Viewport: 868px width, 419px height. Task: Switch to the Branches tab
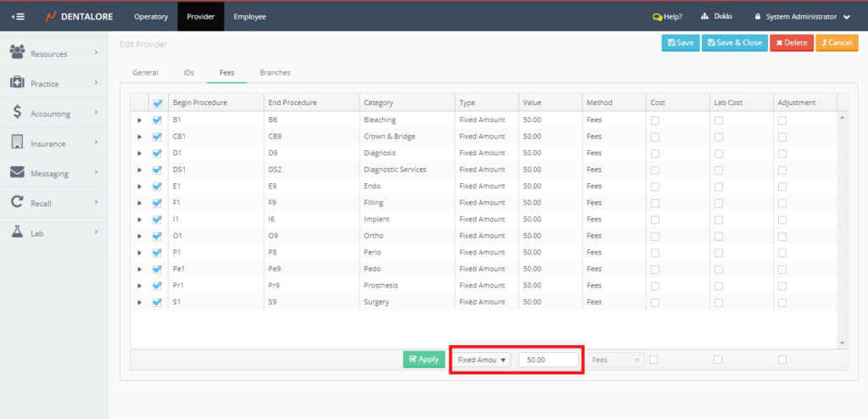pos(275,73)
